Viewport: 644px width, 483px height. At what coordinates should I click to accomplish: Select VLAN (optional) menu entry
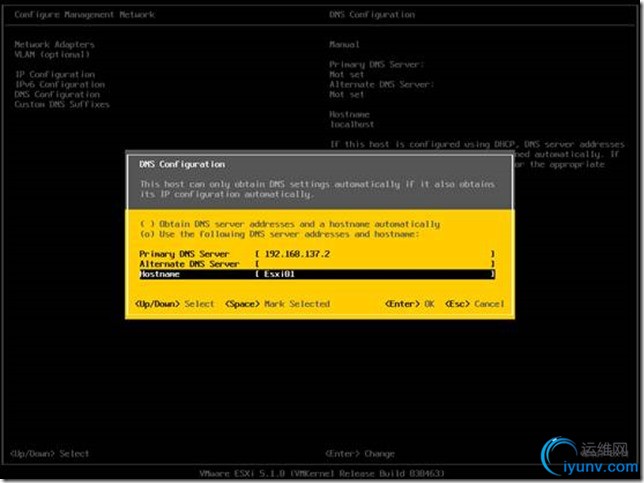click(52, 54)
